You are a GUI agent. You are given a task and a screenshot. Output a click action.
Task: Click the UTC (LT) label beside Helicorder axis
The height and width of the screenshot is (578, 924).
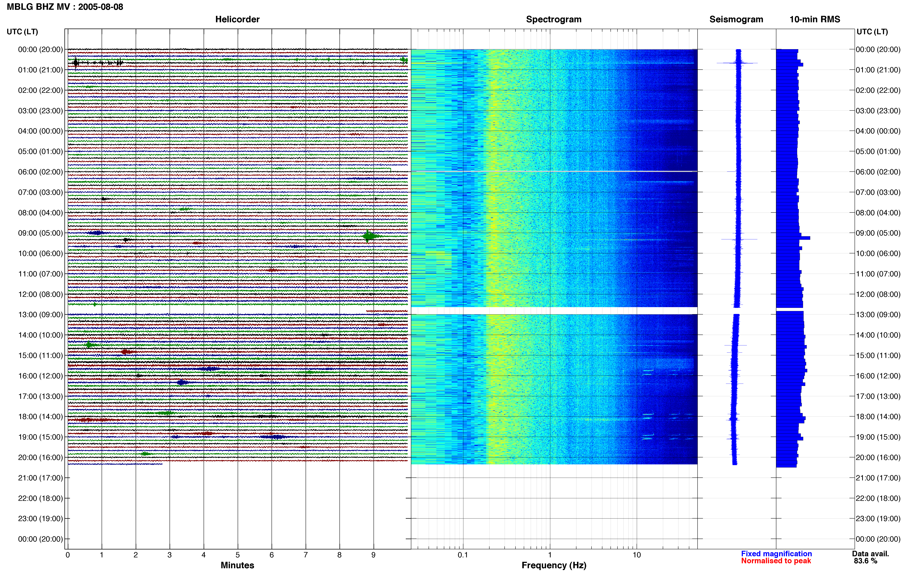pos(22,32)
